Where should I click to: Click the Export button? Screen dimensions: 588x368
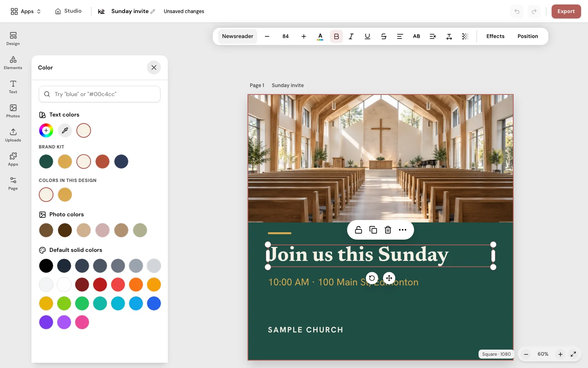point(566,11)
